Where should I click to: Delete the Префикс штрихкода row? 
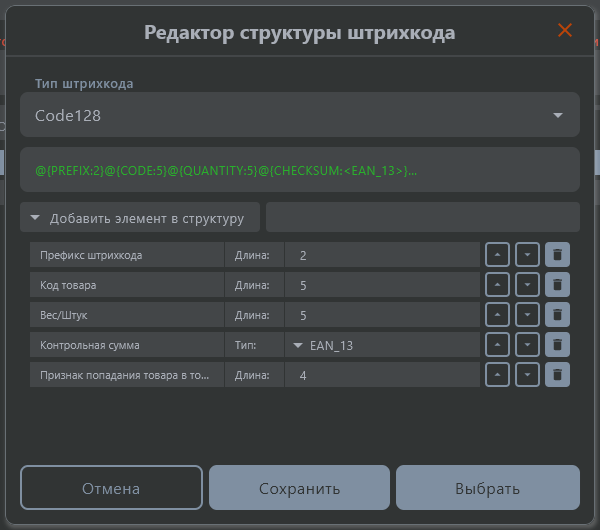557,255
